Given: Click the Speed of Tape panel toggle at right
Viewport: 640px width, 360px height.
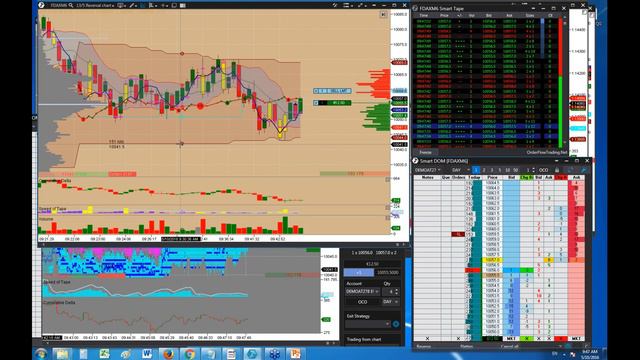Looking at the screenshot, I should tap(388, 207).
